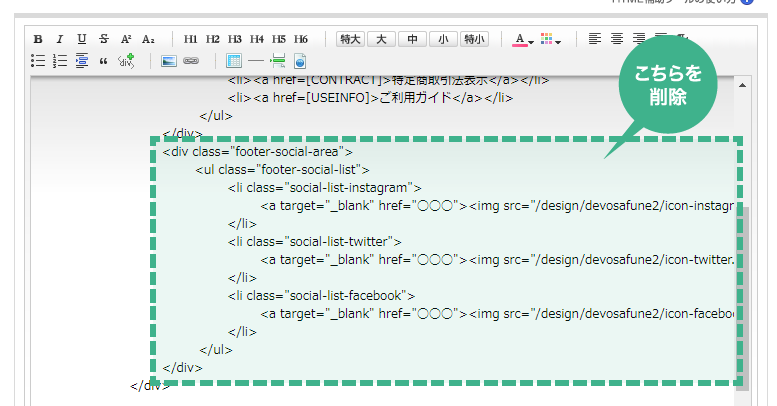The height and width of the screenshot is (406, 777).
Task: Open the background color grid dropdown
Action: tap(550, 40)
